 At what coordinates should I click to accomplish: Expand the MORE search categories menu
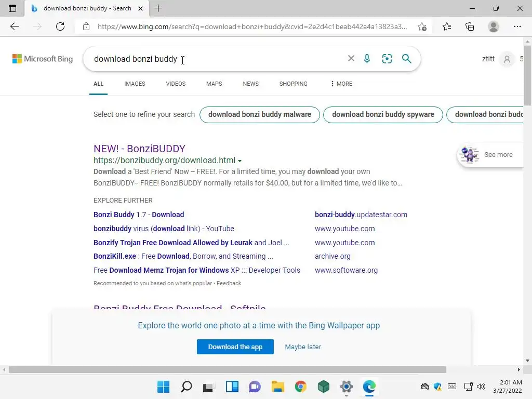click(x=341, y=84)
